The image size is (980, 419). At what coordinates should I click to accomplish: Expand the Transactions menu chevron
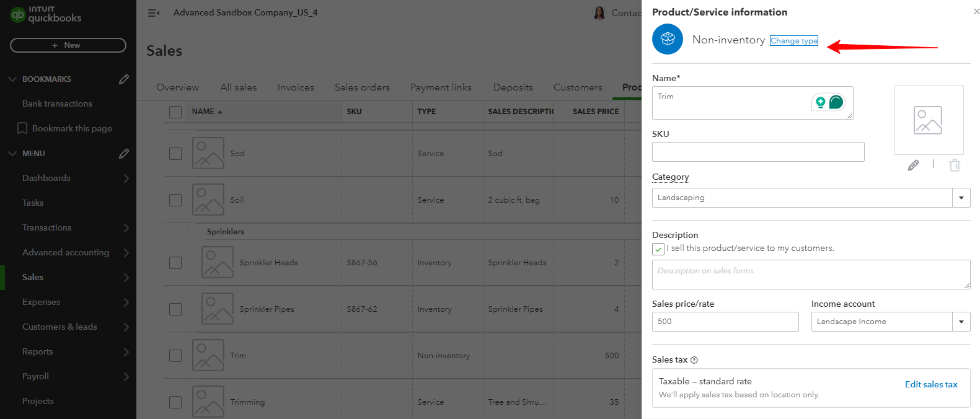pos(126,228)
